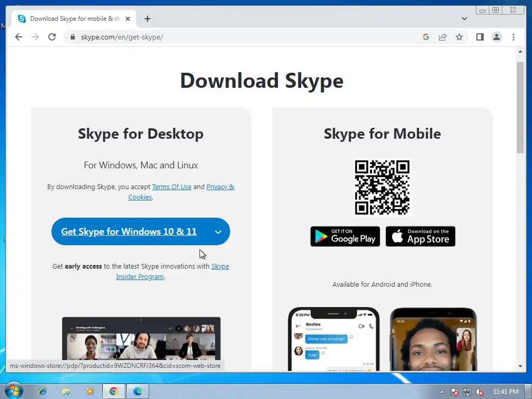Click the Edge taskbar icon
The image size is (532, 399).
[137, 392]
